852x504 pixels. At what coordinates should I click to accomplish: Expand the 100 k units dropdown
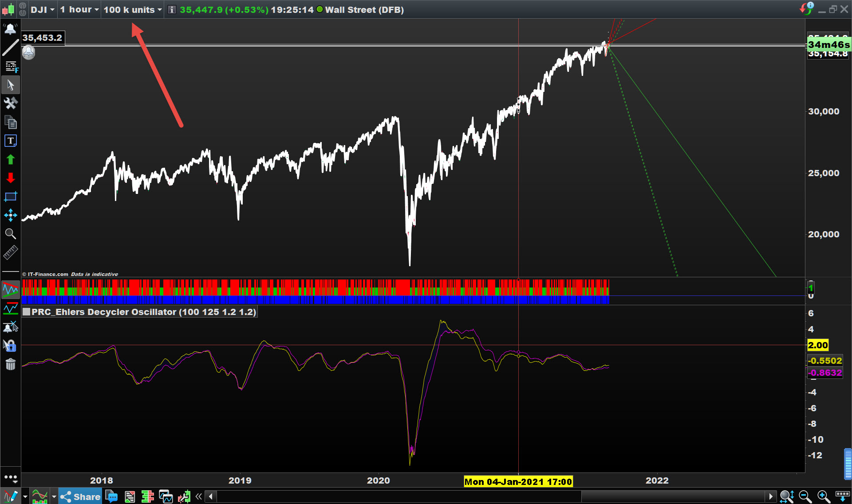pyautogui.click(x=133, y=10)
